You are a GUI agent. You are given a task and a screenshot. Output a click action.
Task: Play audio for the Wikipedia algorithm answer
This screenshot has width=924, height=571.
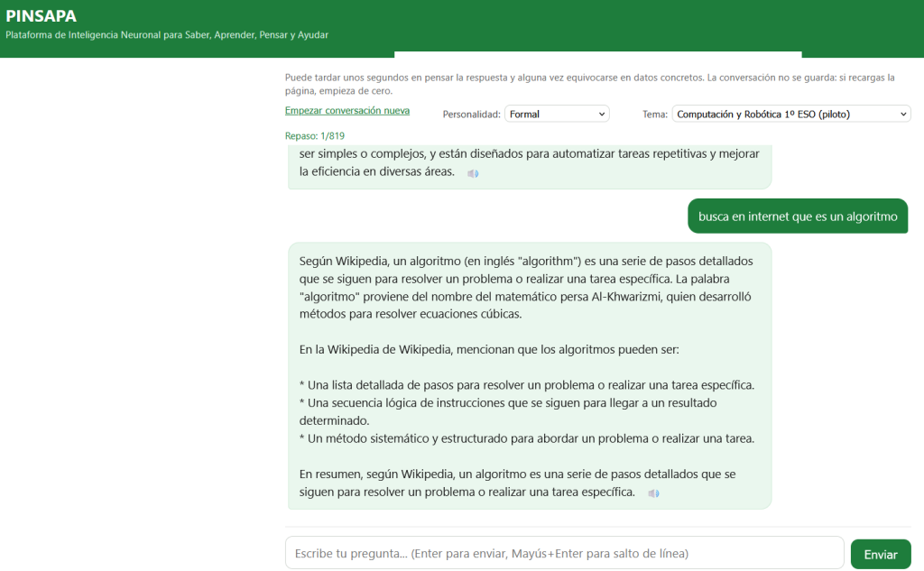click(x=653, y=493)
